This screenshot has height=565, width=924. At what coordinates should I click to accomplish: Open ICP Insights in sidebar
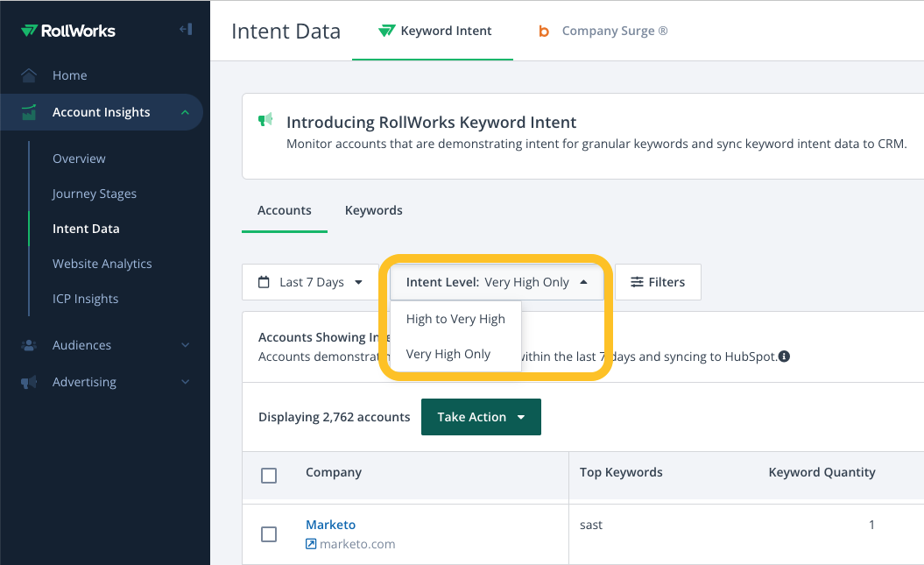86,299
